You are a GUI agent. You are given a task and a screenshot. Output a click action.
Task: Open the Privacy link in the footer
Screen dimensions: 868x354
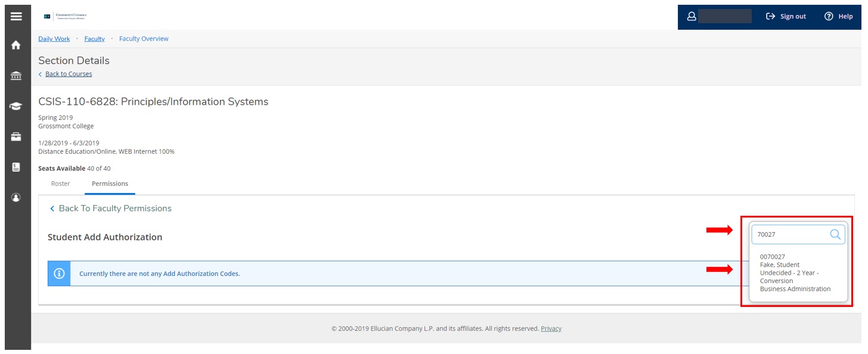click(550, 328)
